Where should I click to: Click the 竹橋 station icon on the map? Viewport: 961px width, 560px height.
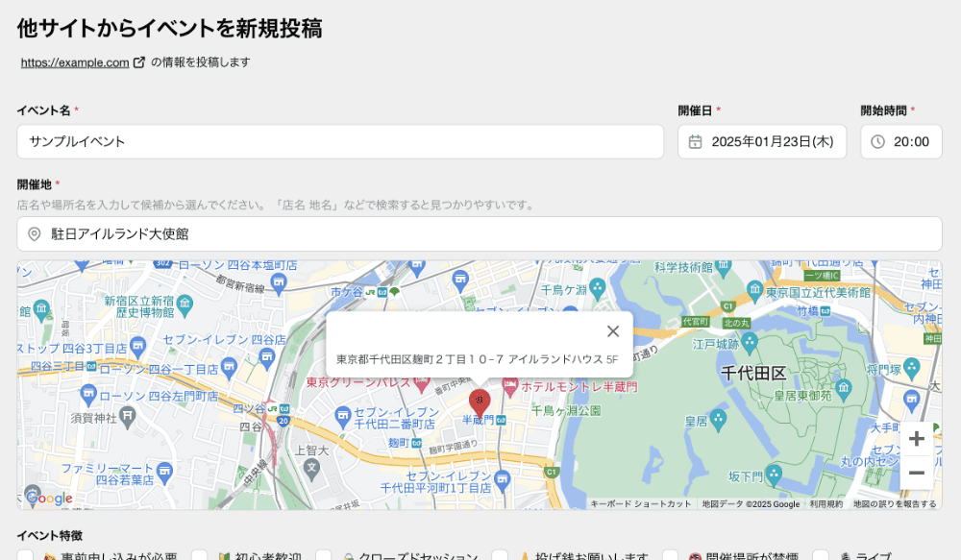(824, 310)
